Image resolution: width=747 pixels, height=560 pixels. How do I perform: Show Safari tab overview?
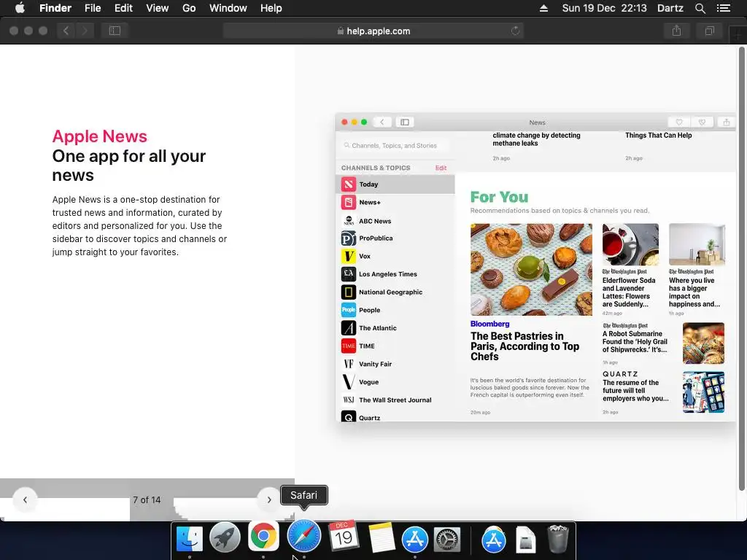coord(709,31)
